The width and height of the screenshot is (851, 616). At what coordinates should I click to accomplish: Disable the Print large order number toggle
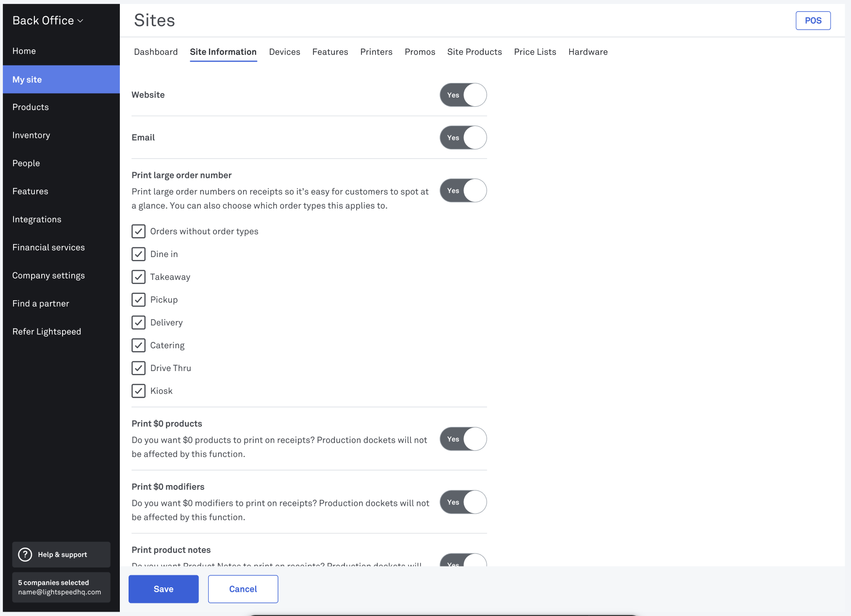[463, 191]
